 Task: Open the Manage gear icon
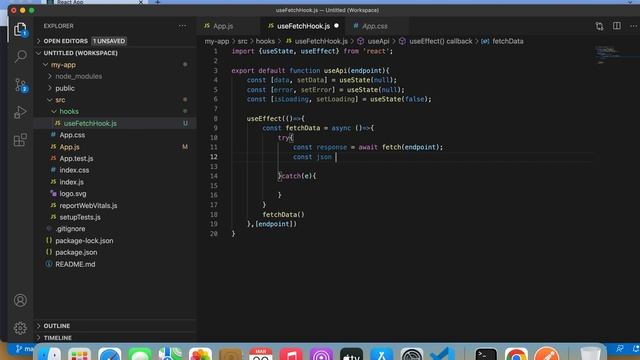pos(20,328)
